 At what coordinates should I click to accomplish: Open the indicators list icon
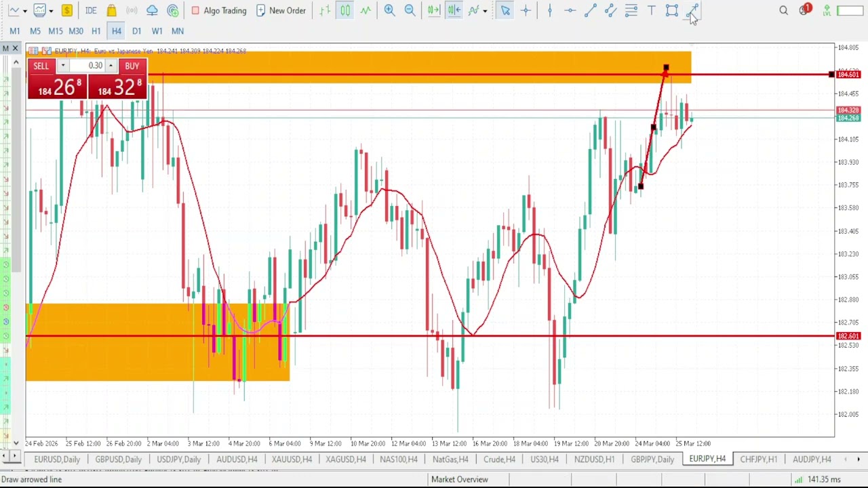tap(474, 10)
